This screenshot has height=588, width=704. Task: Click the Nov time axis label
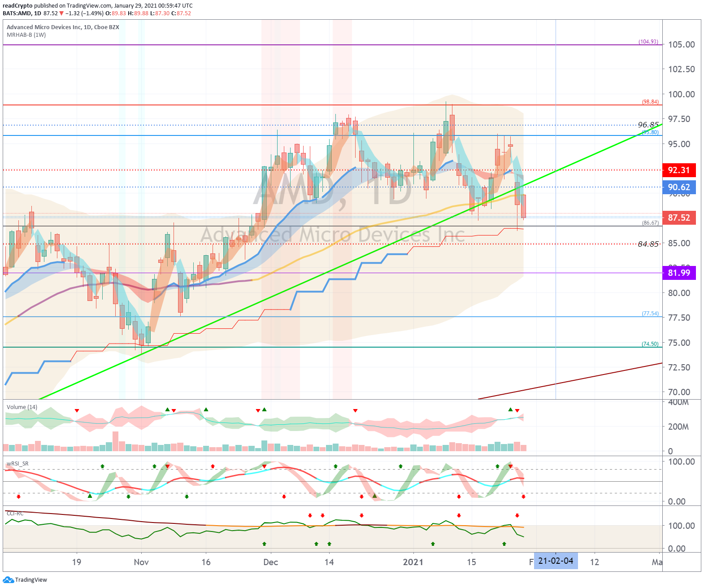click(141, 562)
